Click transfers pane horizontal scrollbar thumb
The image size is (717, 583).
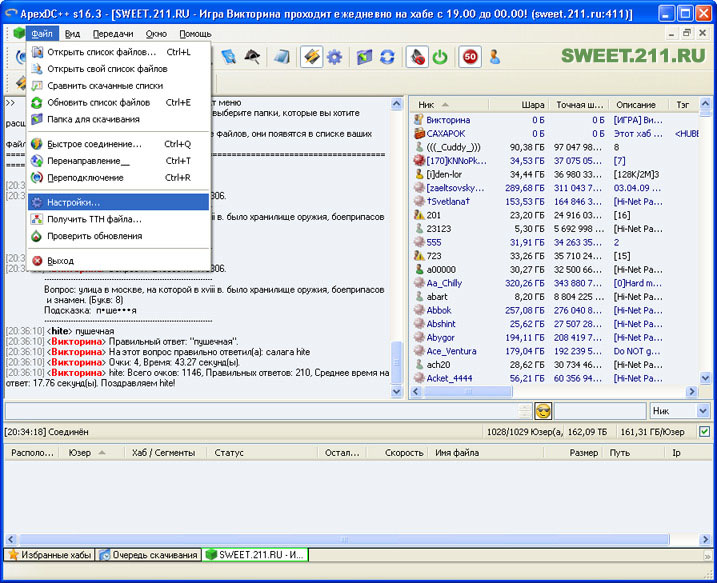click(344, 540)
